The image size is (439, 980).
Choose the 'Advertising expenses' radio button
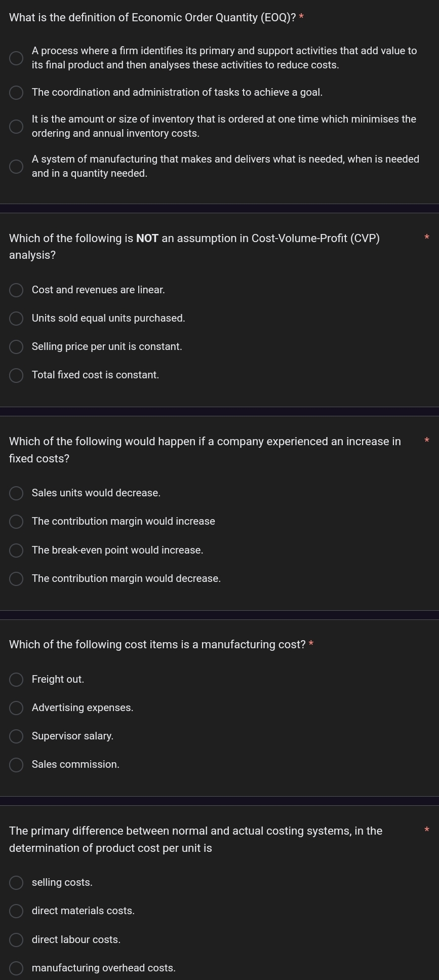(16, 708)
